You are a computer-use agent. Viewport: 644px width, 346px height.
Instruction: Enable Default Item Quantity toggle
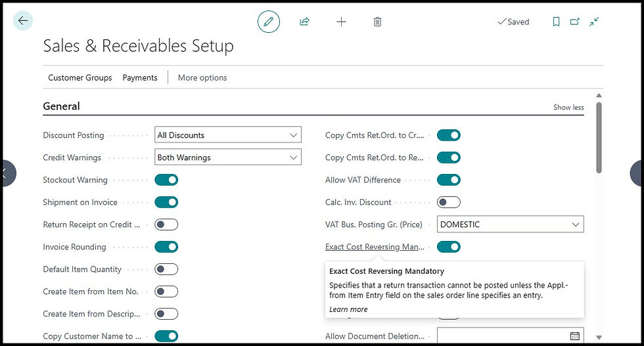coord(166,269)
